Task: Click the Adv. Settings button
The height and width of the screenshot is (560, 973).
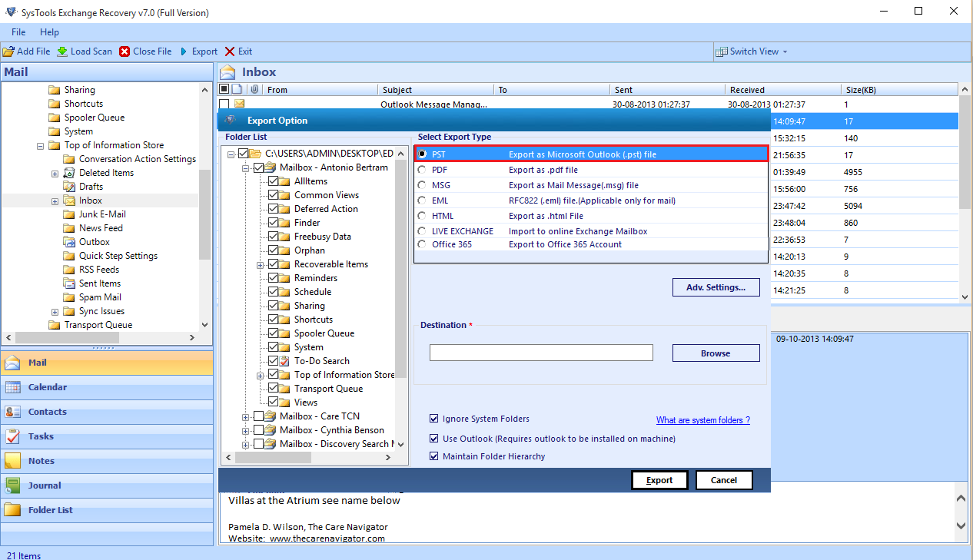Action: [x=716, y=287]
